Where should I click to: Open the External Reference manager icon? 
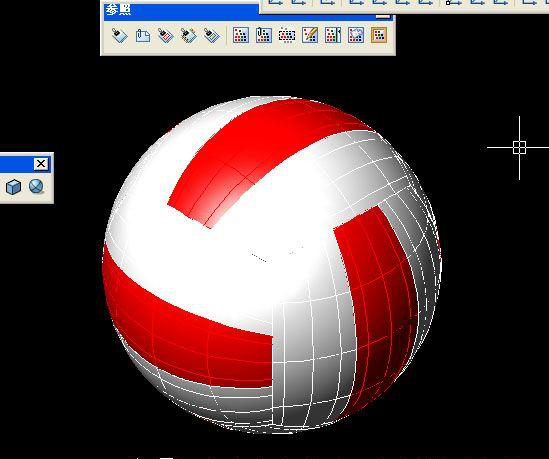click(x=119, y=36)
